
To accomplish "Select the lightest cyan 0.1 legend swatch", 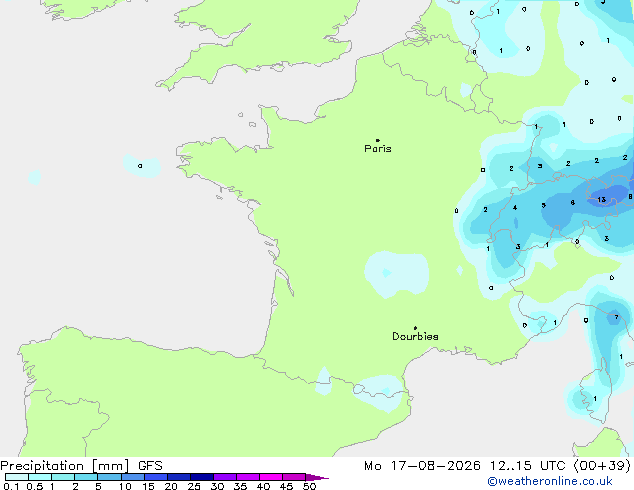I will pos(17,477).
